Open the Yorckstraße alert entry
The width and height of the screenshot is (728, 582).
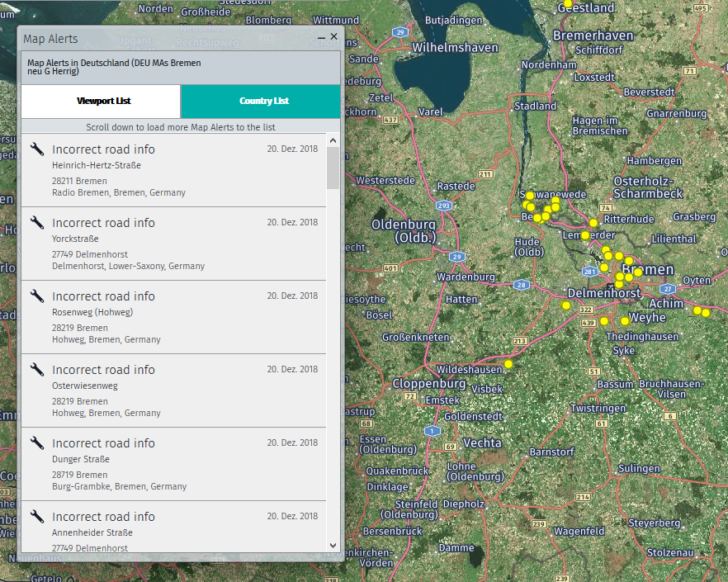coord(173,244)
